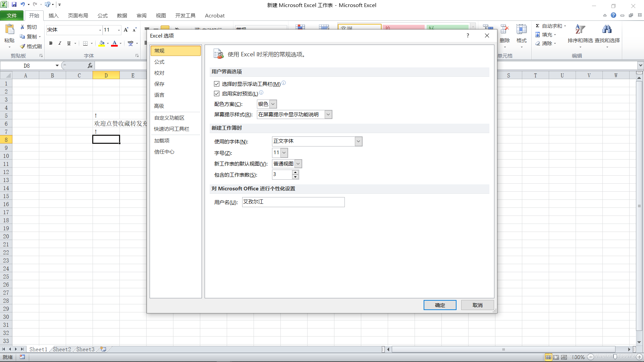
Task: Open the 使用的字体 font dropdown
Action: (x=359, y=141)
